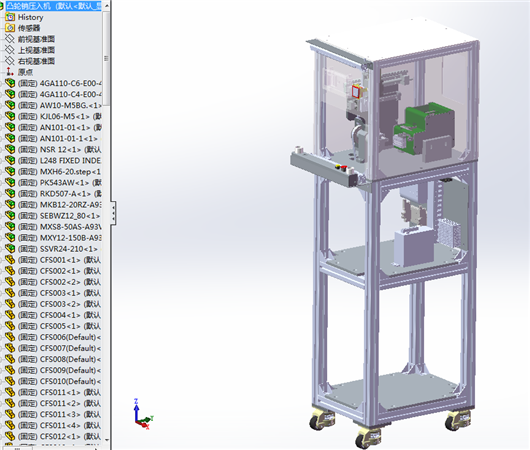
Task: Click the tree scrollbar up arrow
Action: (x=106, y=5)
